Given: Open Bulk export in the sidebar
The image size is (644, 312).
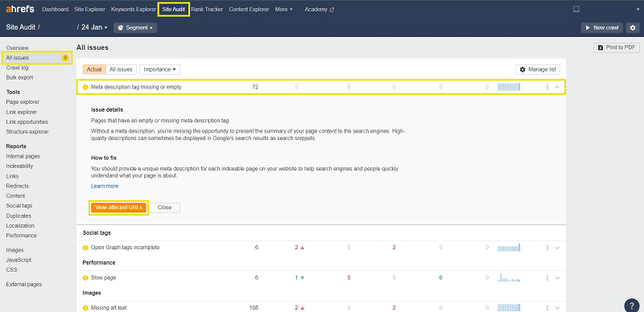Looking at the screenshot, I should (19, 77).
